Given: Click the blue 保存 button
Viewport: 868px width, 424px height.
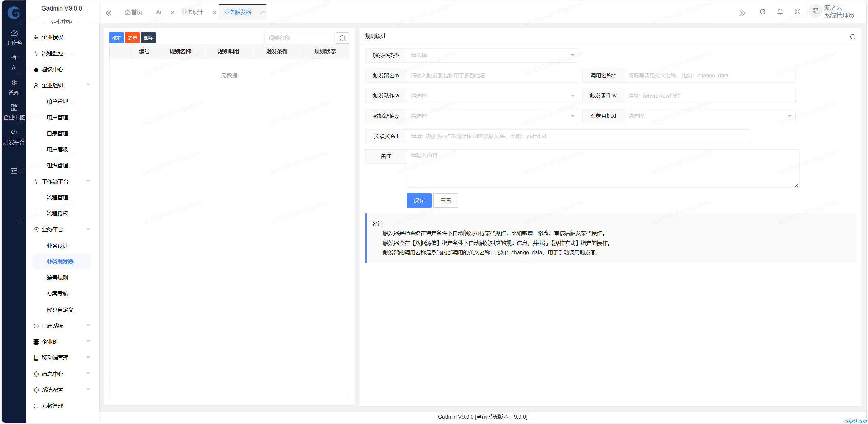Looking at the screenshot, I should coord(419,200).
